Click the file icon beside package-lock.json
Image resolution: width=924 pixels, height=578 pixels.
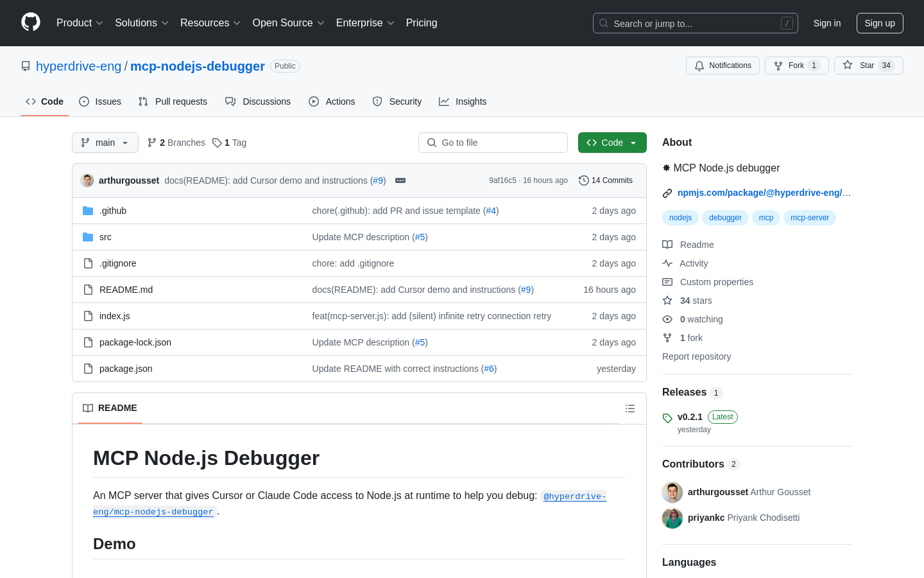(88, 342)
